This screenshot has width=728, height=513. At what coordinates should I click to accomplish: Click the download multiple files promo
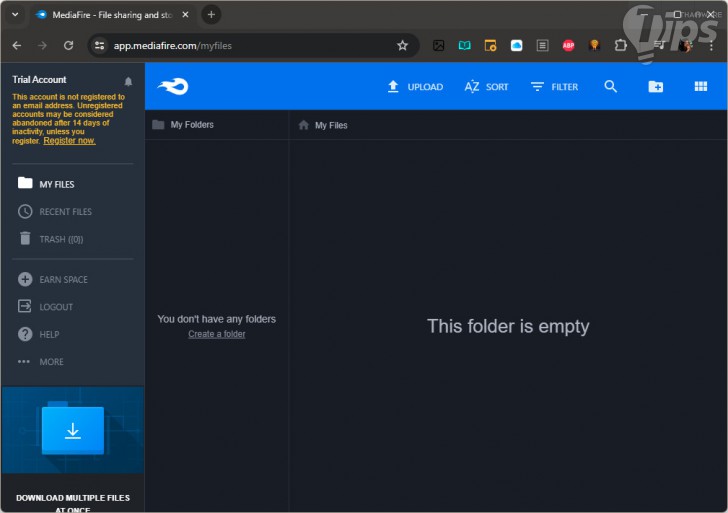point(73,449)
